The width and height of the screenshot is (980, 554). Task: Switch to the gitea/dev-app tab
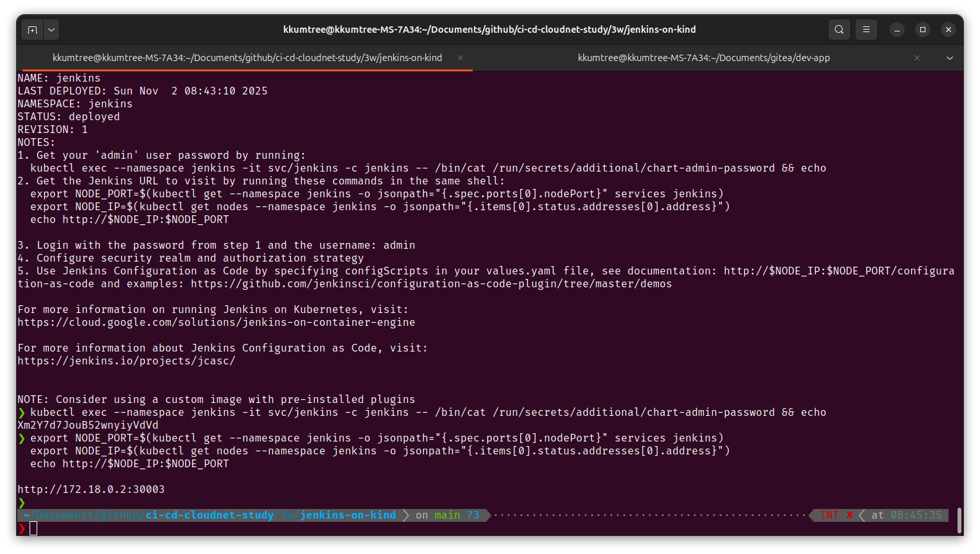click(x=704, y=58)
